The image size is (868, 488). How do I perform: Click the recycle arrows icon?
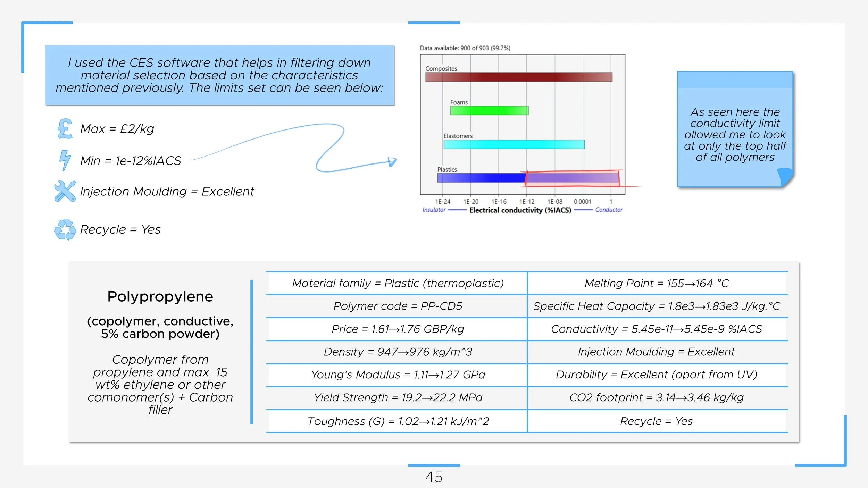(x=65, y=229)
